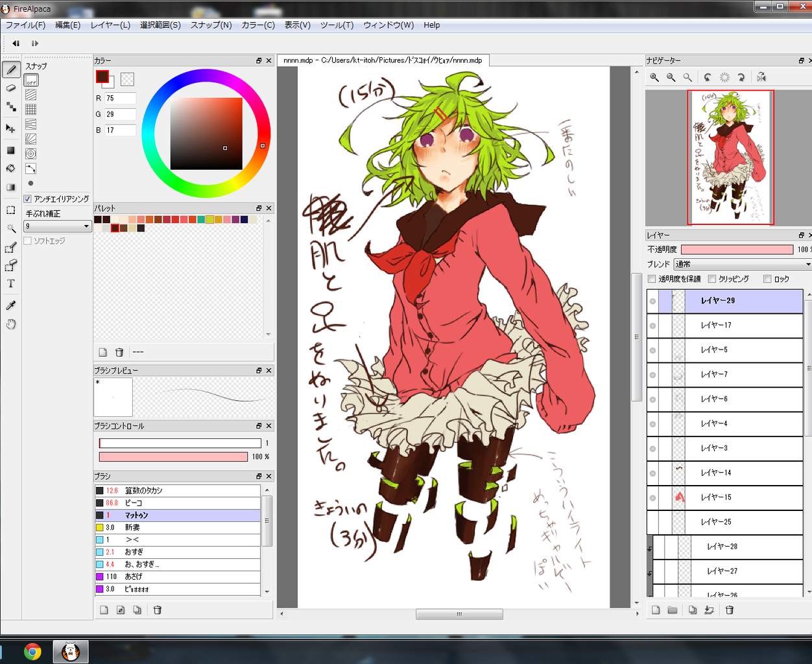Open the 編集(E) menu
The height and width of the screenshot is (664, 812).
pyautogui.click(x=67, y=25)
